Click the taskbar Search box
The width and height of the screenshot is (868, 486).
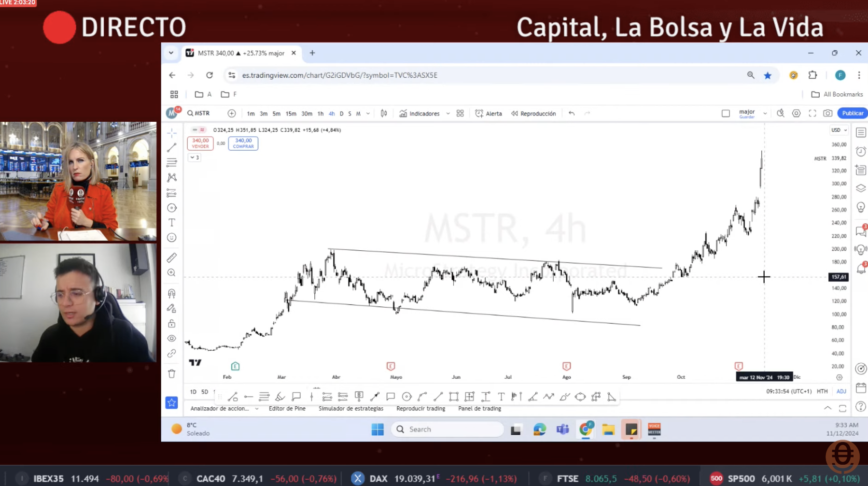point(447,429)
